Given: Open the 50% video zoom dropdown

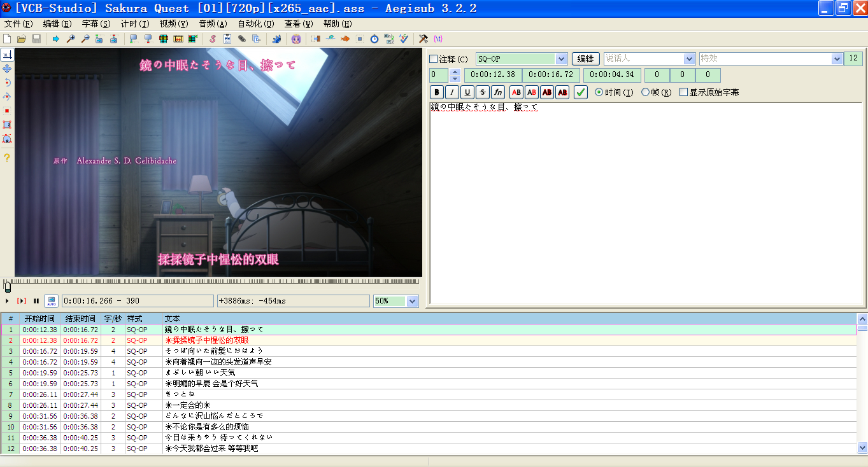Looking at the screenshot, I should [412, 301].
